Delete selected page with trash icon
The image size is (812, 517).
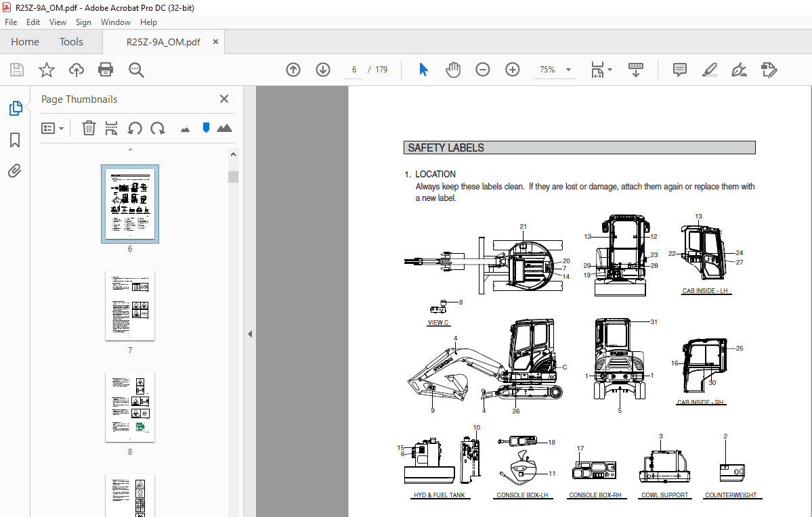tap(89, 128)
